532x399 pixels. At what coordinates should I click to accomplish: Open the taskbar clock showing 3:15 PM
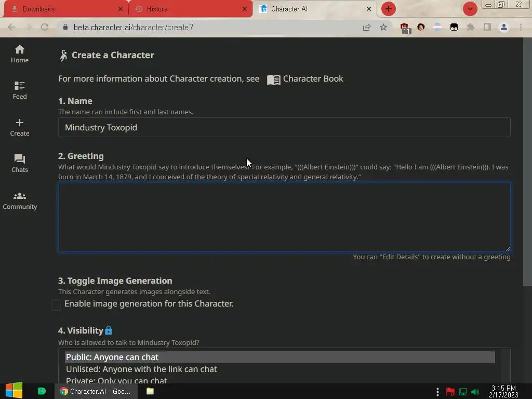[x=503, y=391]
